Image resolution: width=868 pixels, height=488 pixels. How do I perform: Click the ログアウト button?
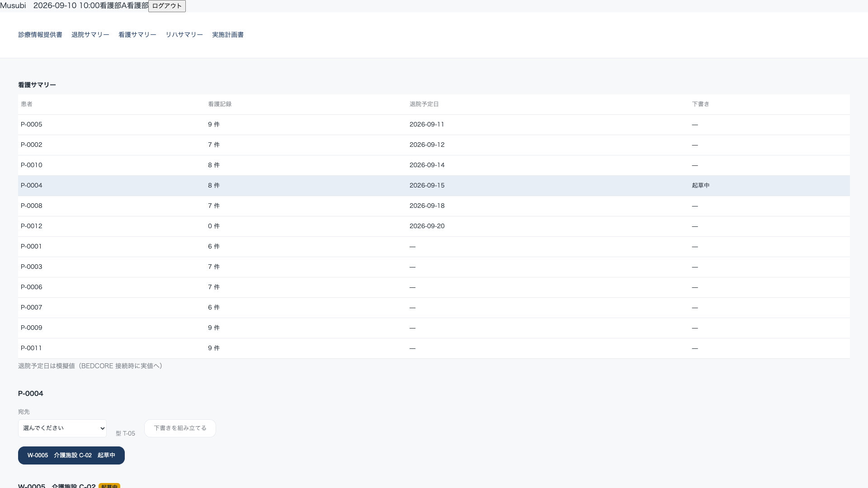(167, 6)
